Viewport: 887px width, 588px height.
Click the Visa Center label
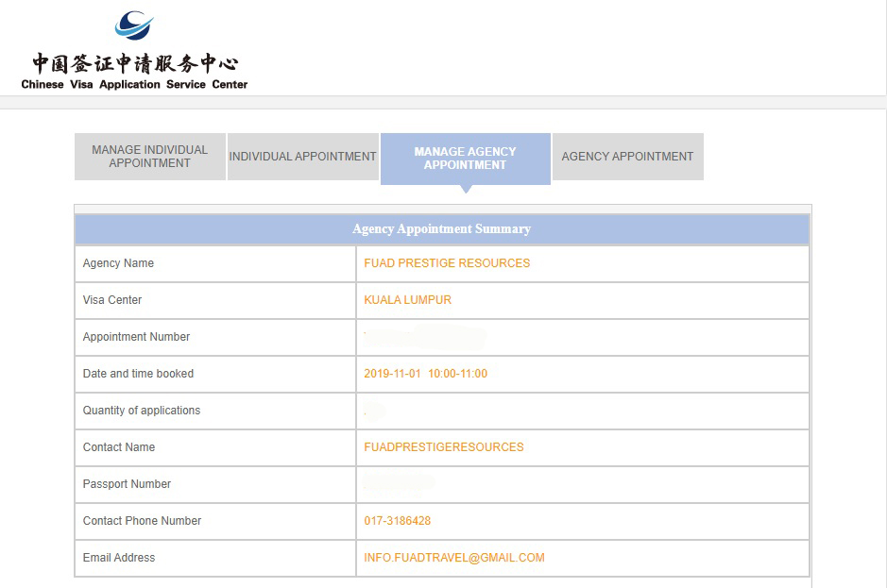tap(112, 300)
